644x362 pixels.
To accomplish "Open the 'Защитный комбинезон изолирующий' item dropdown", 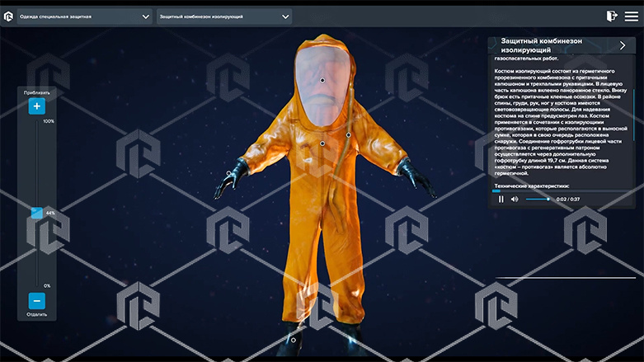I will (x=223, y=16).
